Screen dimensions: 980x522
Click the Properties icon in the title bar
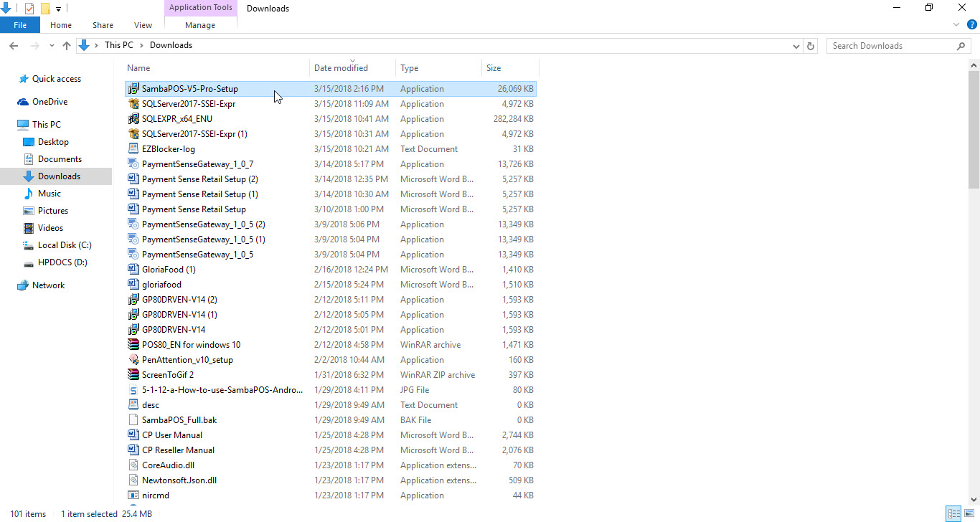(x=29, y=9)
